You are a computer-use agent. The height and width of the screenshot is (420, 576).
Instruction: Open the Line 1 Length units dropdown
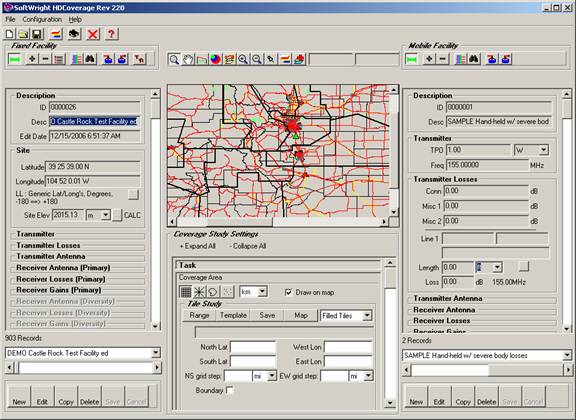498,267
